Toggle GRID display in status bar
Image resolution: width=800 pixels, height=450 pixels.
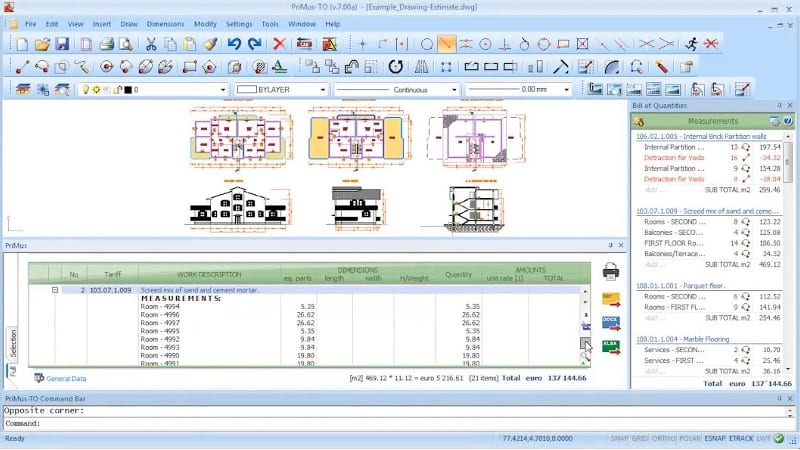[640, 438]
